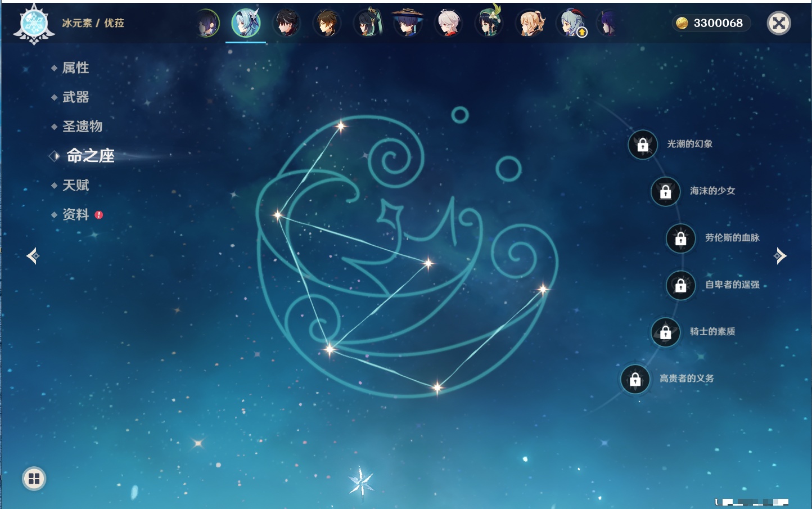812x509 pixels.
Task: Go to next character with right arrow
Action: click(x=780, y=256)
